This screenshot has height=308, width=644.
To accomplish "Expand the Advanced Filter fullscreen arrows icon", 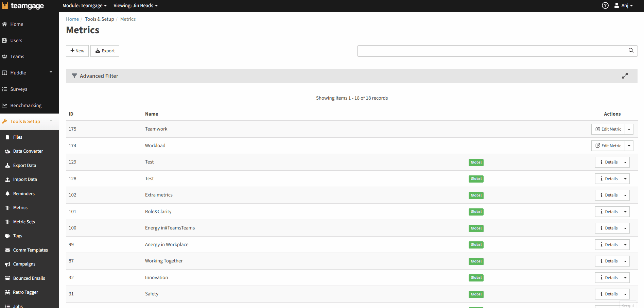I will coord(625,76).
